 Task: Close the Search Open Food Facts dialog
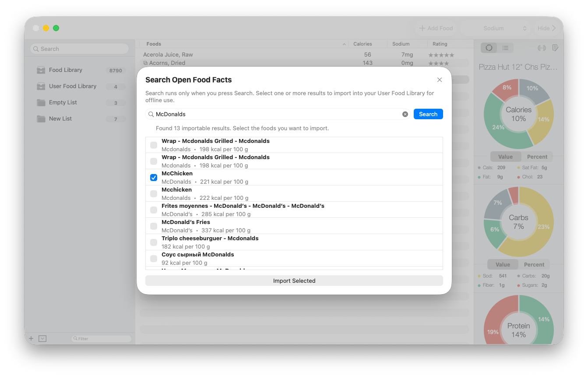tap(440, 80)
